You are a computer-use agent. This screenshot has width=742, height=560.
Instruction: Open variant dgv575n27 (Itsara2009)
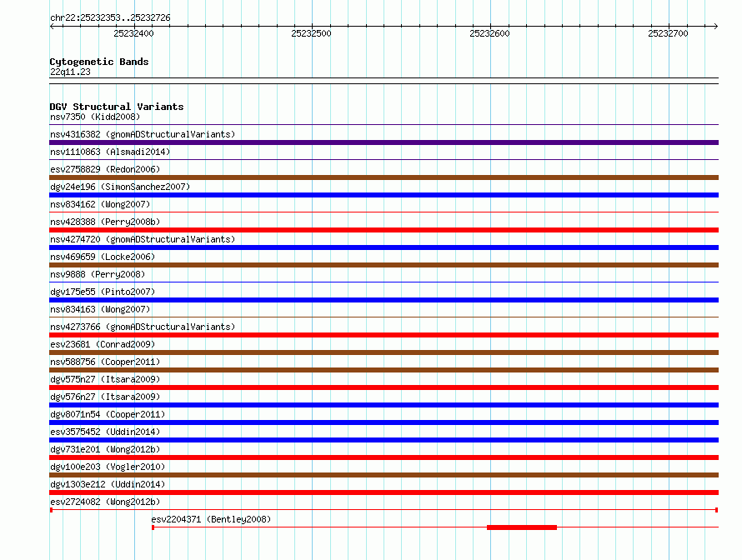pyautogui.click(x=105, y=379)
